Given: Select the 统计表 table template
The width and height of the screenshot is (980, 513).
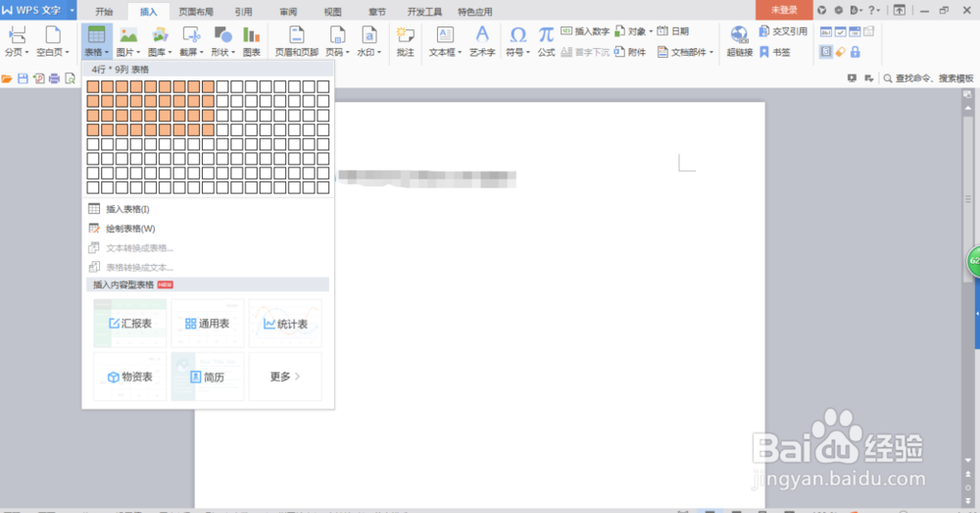Looking at the screenshot, I should (285, 324).
